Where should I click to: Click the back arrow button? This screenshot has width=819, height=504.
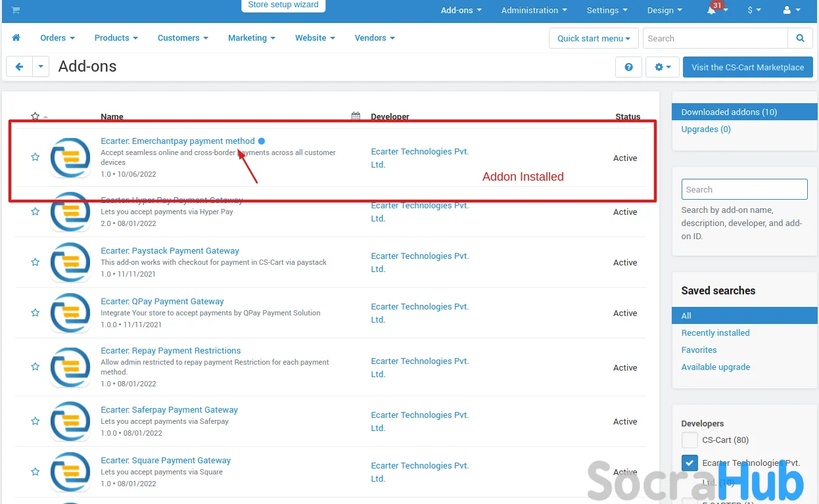pos(19,66)
